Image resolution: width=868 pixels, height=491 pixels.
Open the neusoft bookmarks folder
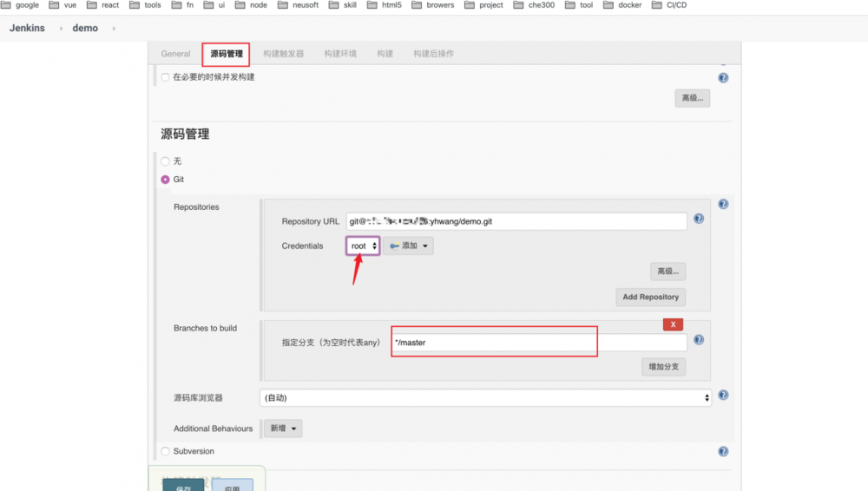pyautogui.click(x=299, y=5)
